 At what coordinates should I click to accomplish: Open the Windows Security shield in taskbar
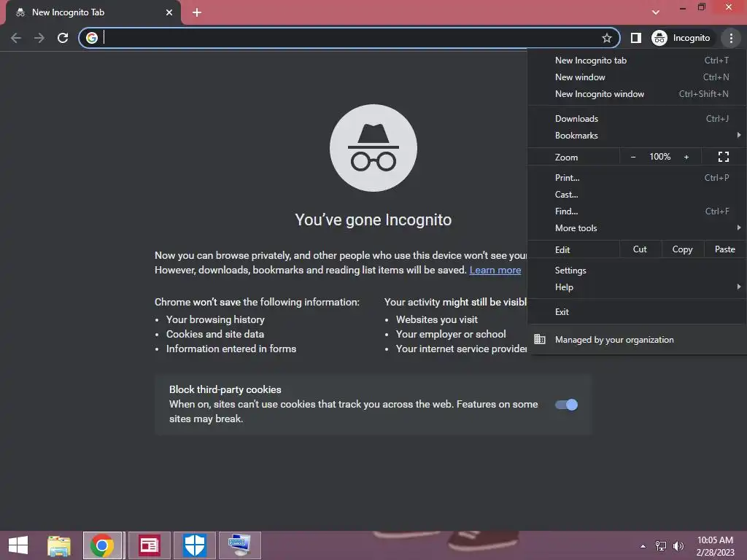coord(194,545)
